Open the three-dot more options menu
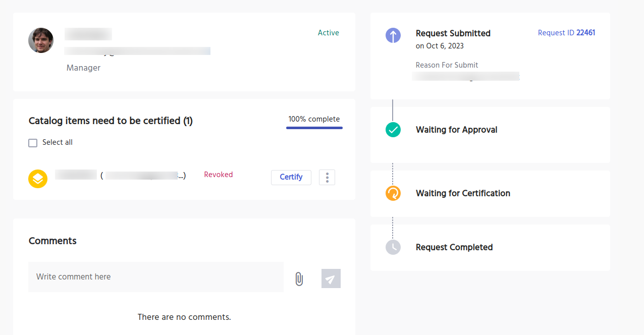This screenshot has height=335, width=644. point(327,178)
